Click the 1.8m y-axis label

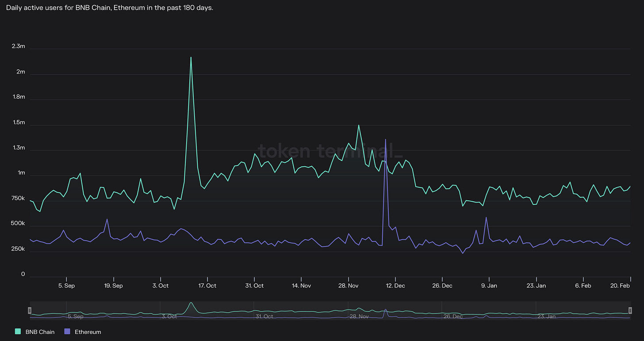19,97
